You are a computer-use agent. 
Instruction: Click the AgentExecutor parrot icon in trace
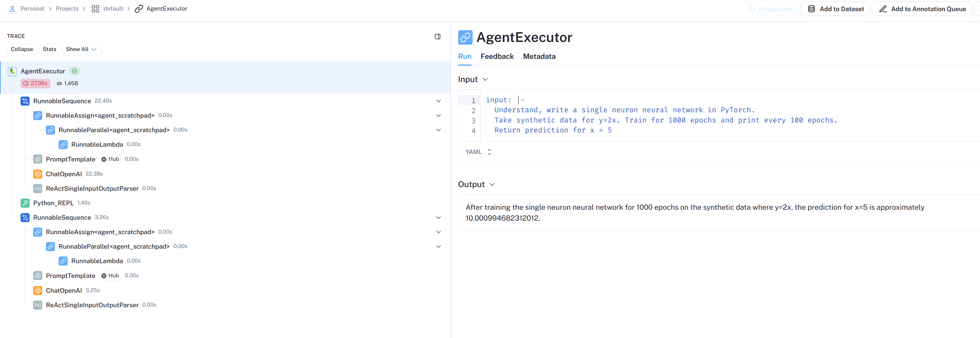pos(12,71)
